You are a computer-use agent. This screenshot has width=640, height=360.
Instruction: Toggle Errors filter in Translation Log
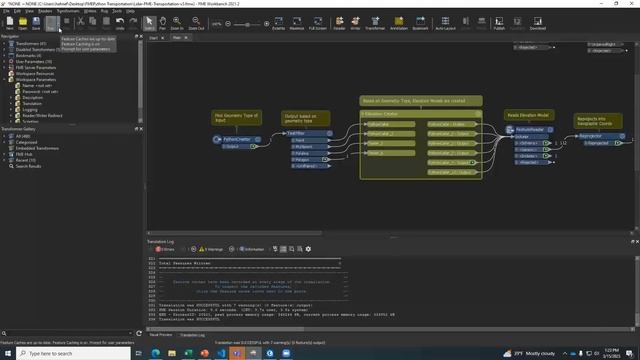coord(164,249)
